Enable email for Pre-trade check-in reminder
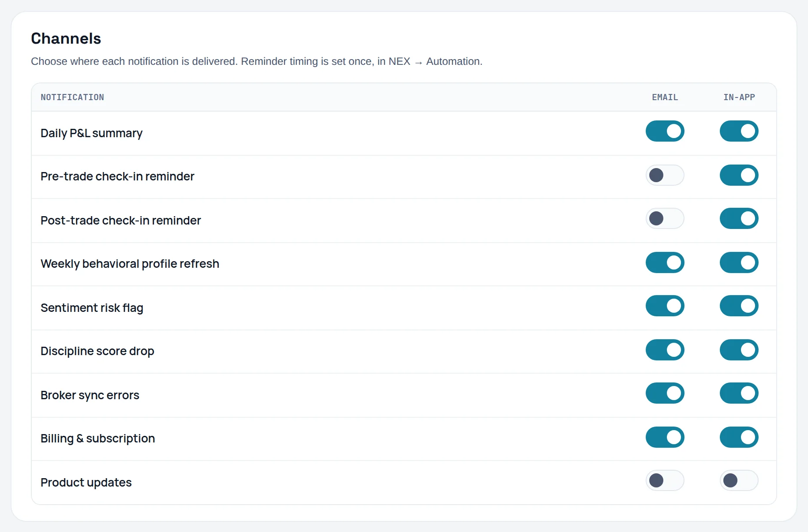The height and width of the screenshot is (532, 808). coord(665,175)
